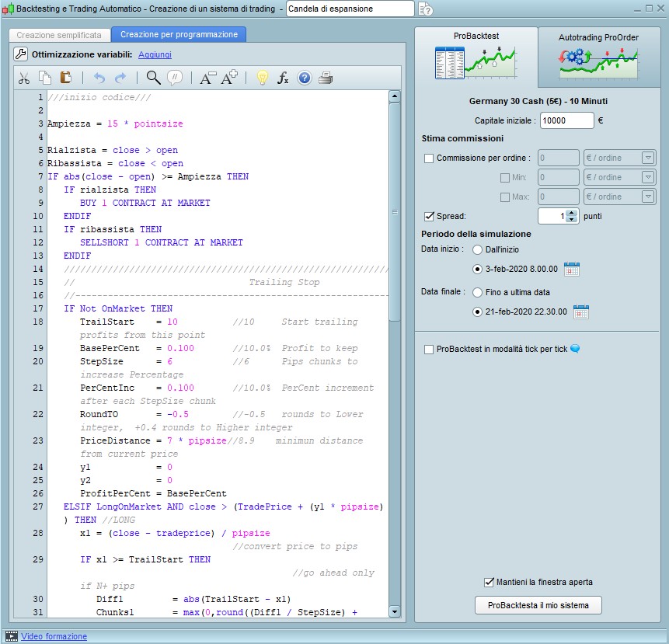Open the Min commission unit dropdown
This screenshot has height=644, width=669.
coord(647,178)
